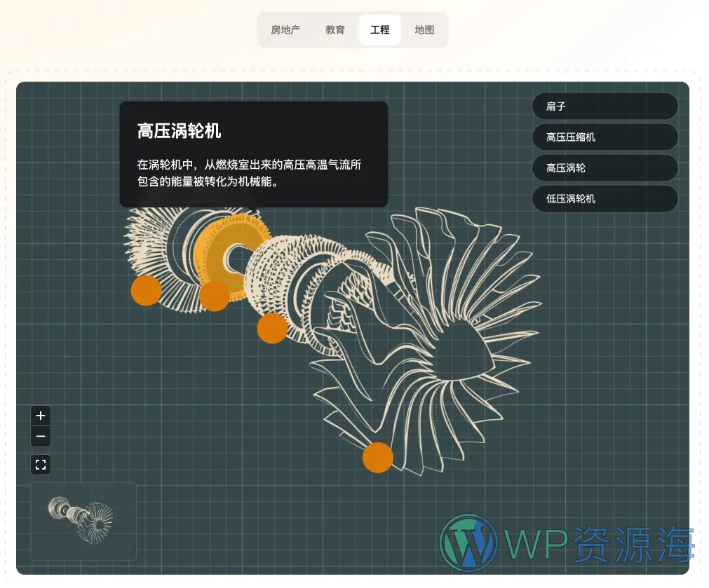The height and width of the screenshot is (588, 709).
Task: Zoom in with the plus button
Action: click(41, 416)
